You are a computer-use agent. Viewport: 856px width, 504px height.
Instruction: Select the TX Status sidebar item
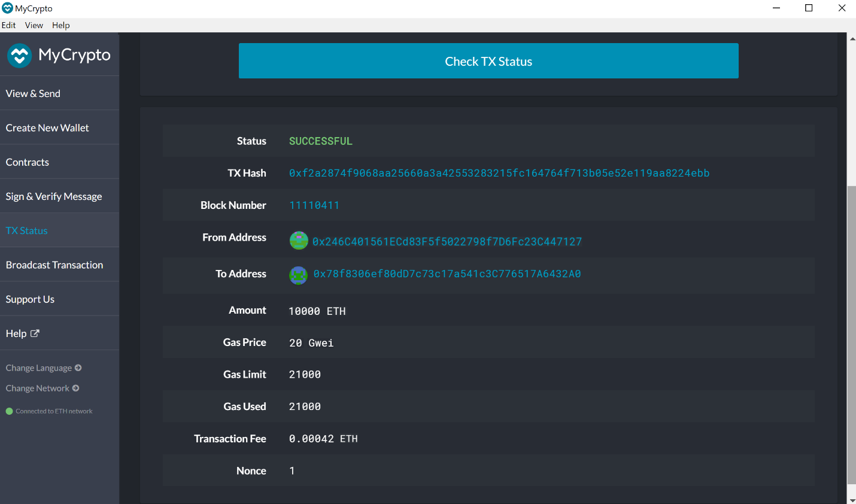(26, 230)
